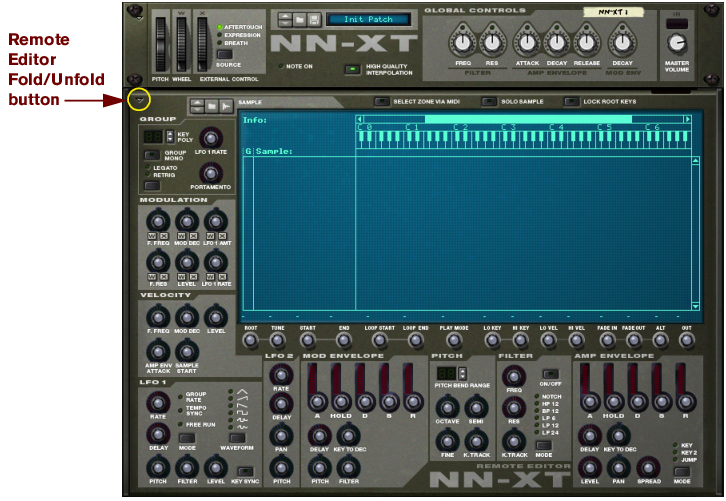
Task: Click the save patch disk icon
Action: pos(315,20)
